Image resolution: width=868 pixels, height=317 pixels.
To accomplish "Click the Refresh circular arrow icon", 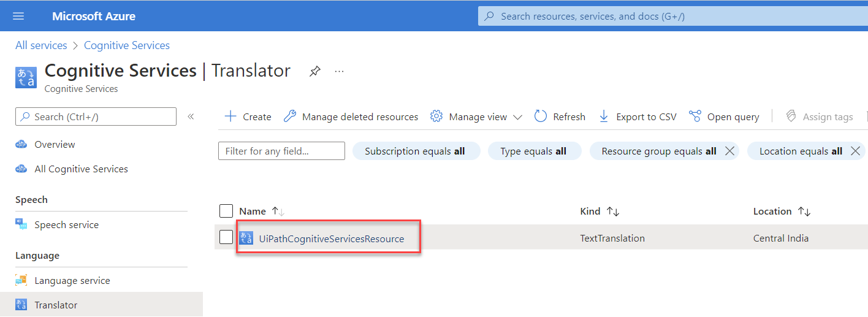I will pyautogui.click(x=540, y=116).
